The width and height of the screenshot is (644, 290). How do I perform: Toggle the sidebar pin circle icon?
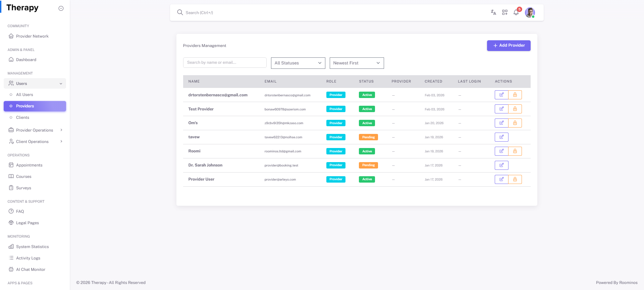point(61,8)
